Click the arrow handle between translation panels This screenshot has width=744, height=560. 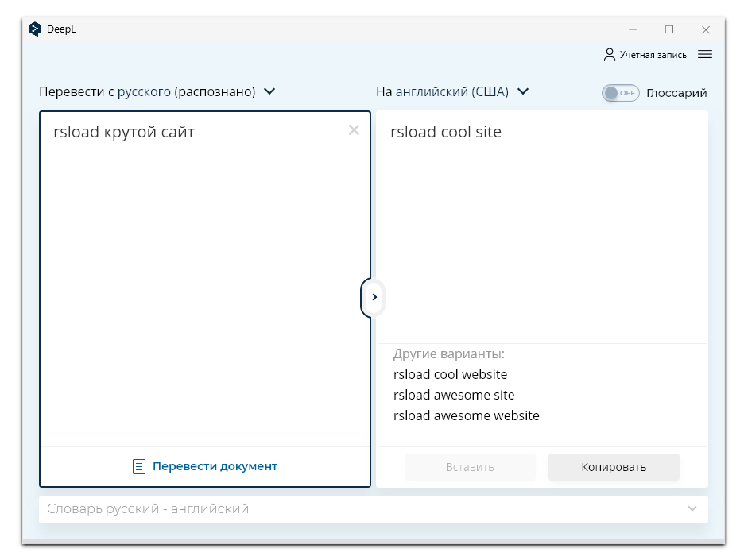tap(374, 297)
